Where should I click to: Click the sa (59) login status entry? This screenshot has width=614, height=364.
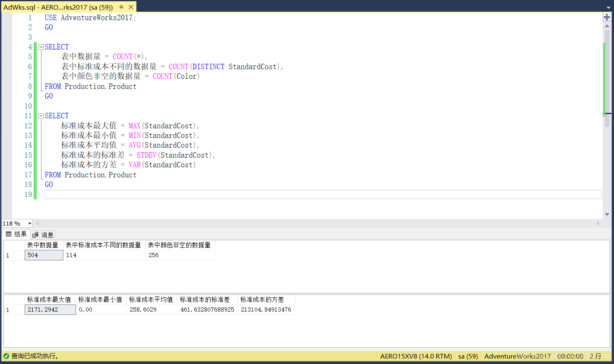[x=468, y=356]
